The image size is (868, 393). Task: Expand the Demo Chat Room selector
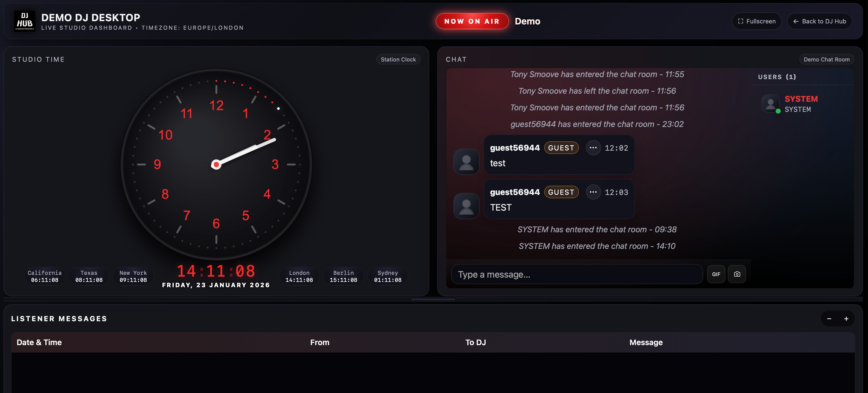tap(826, 59)
